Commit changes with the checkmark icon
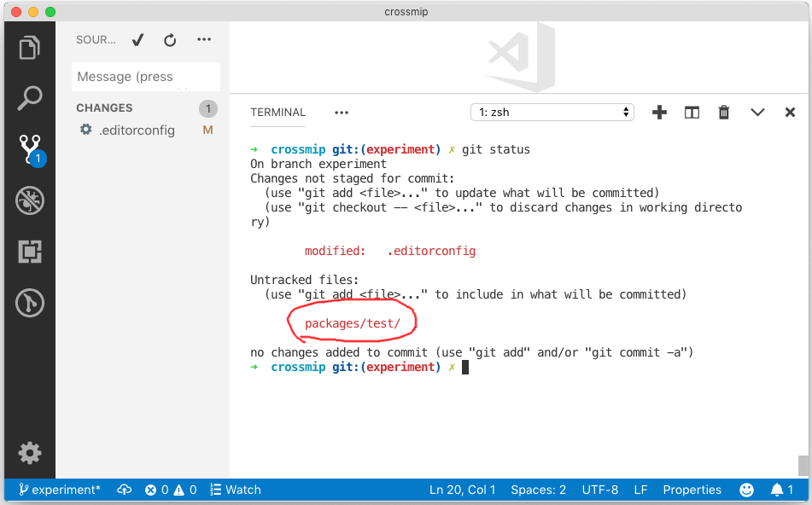This screenshot has height=505, width=812. pos(137,39)
